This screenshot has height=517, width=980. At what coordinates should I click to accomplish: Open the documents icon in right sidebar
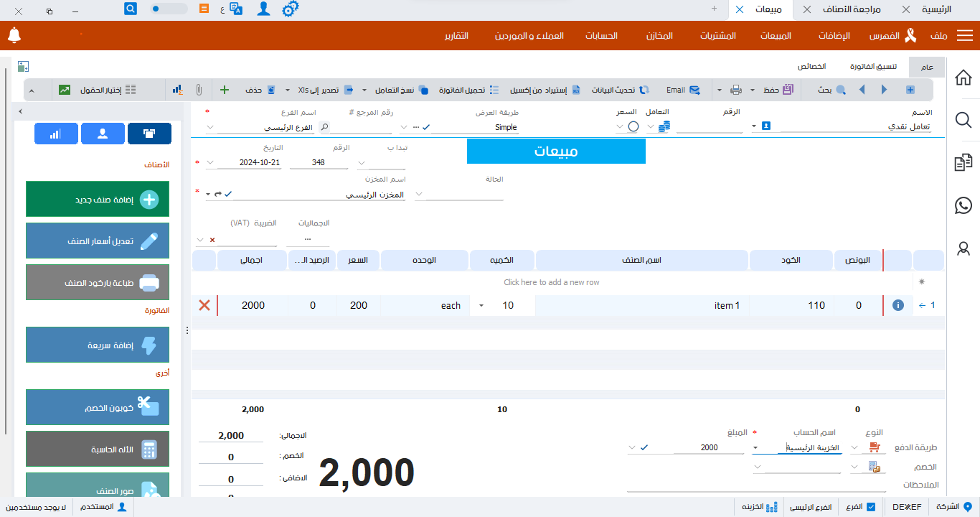click(963, 163)
